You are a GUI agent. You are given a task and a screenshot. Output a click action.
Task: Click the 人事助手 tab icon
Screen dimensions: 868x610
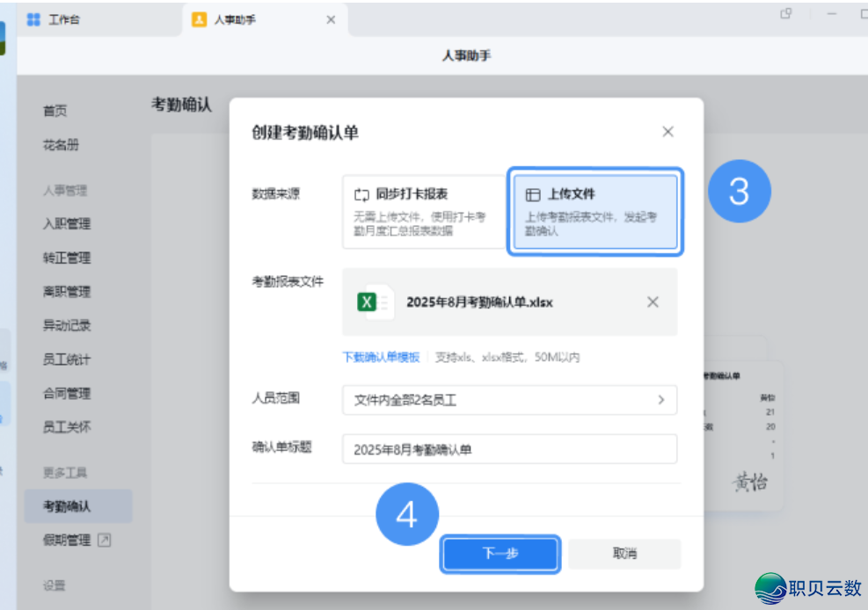pos(199,19)
